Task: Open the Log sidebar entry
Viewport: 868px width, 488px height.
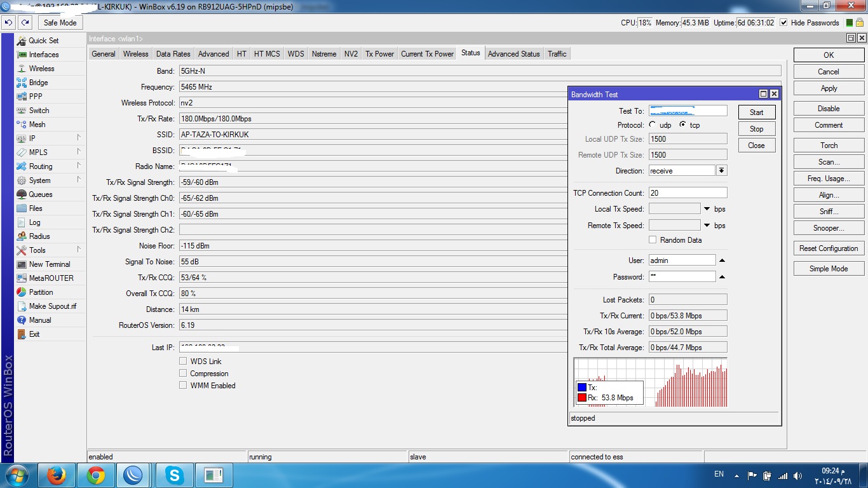Action: (x=34, y=222)
